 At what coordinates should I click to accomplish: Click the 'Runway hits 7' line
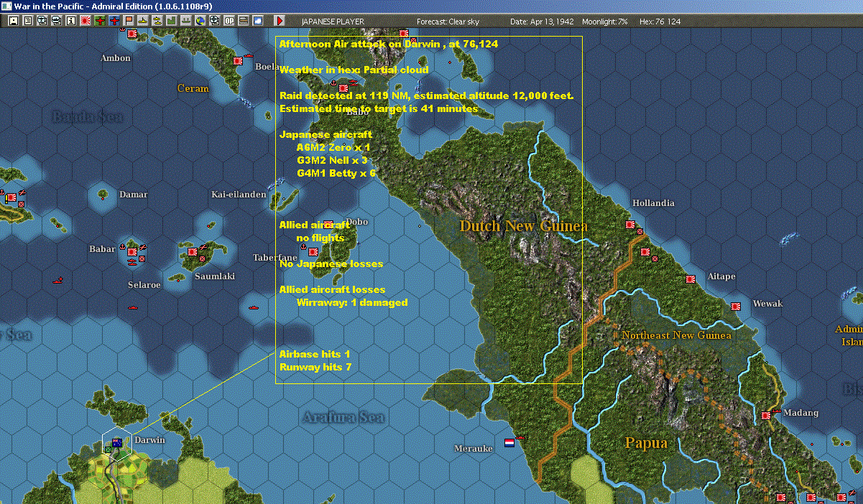(315, 367)
